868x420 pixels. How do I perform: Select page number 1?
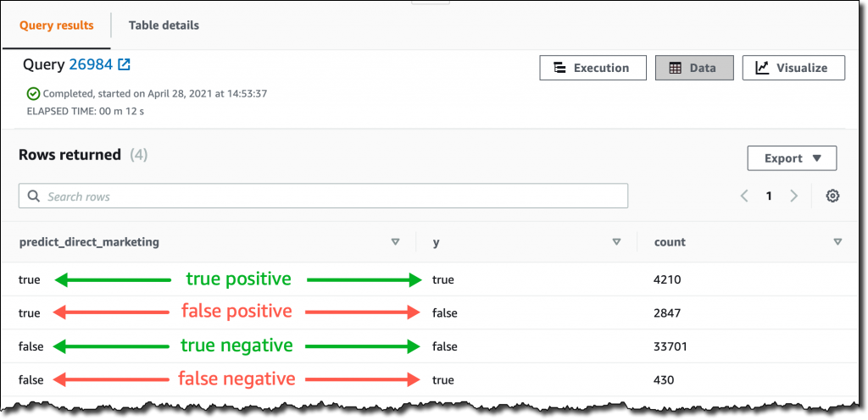(769, 196)
